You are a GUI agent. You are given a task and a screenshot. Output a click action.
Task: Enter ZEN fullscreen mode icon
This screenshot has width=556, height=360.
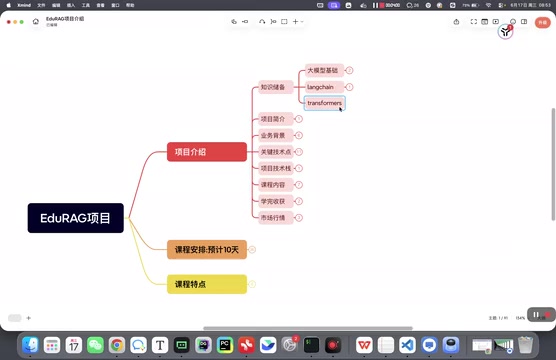(474, 22)
